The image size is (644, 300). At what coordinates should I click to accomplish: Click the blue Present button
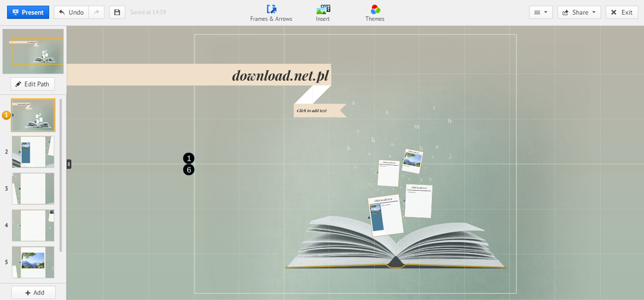click(x=28, y=12)
